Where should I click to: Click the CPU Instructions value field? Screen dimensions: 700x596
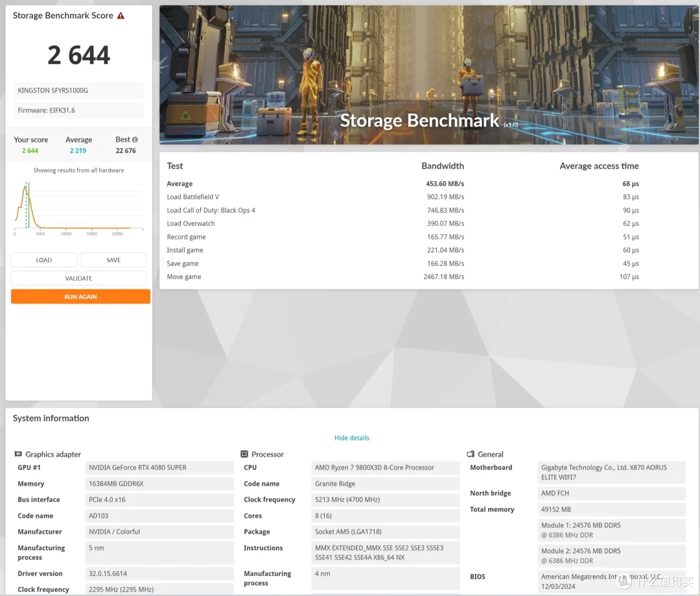(x=385, y=553)
